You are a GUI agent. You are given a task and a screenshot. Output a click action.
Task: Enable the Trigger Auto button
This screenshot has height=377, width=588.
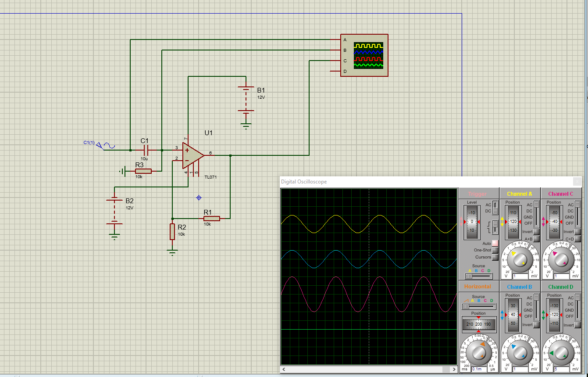(495, 243)
